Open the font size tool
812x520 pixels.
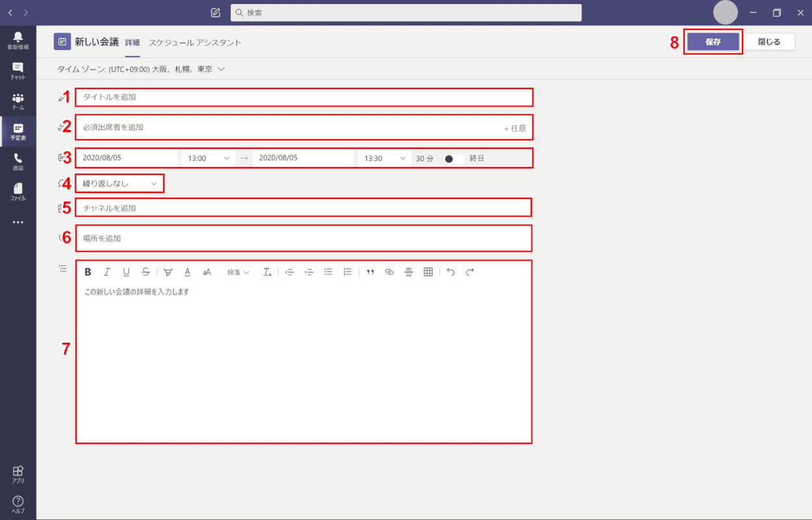coord(207,272)
